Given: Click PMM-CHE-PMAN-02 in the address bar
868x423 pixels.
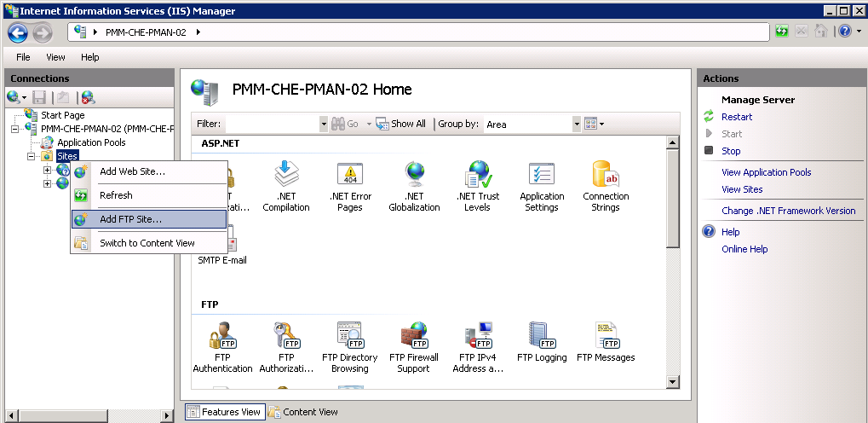Looking at the screenshot, I should coord(147,32).
